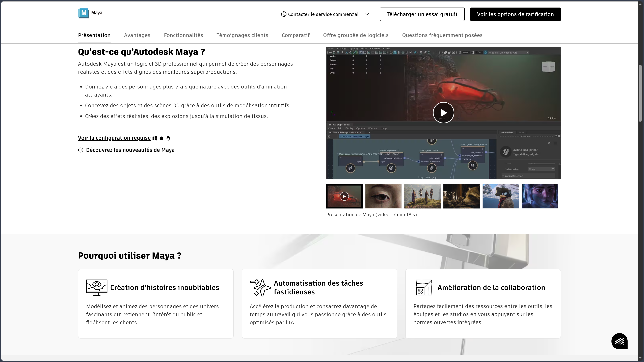Open Découvrez les nouveautés de Maya
The image size is (644, 362).
(x=130, y=150)
